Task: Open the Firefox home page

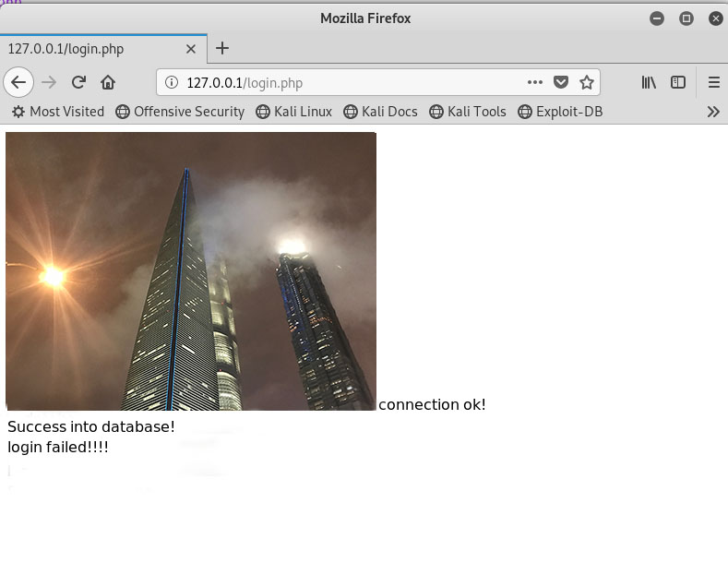Action: click(108, 82)
